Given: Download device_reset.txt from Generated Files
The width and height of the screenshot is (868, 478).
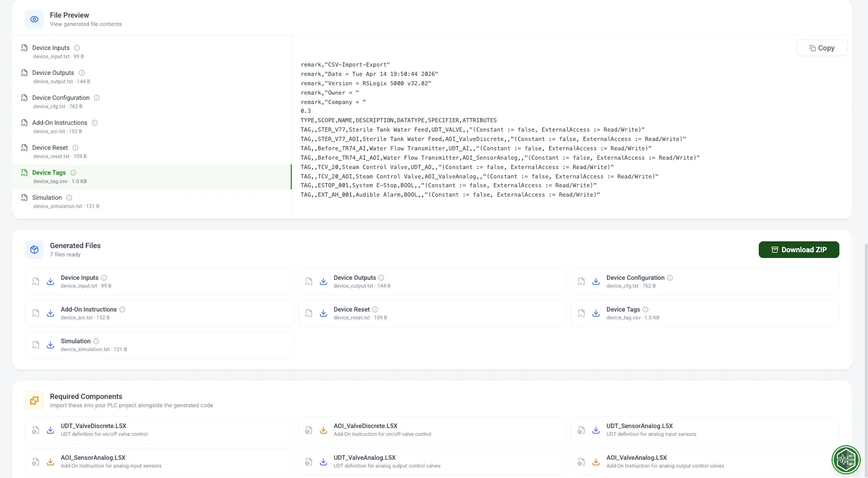Looking at the screenshot, I should tap(323, 313).
